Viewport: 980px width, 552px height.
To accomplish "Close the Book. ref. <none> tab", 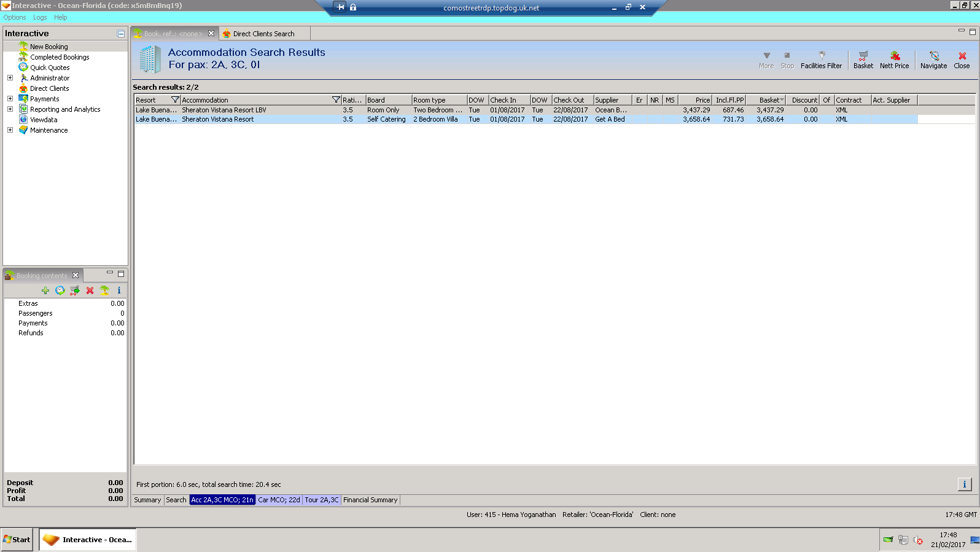I will click(x=211, y=33).
